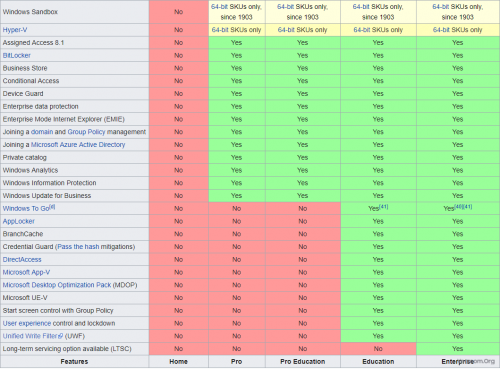Open the Microsoft App-V link
The height and width of the screenshot is (369, 500).
[26, 272]
